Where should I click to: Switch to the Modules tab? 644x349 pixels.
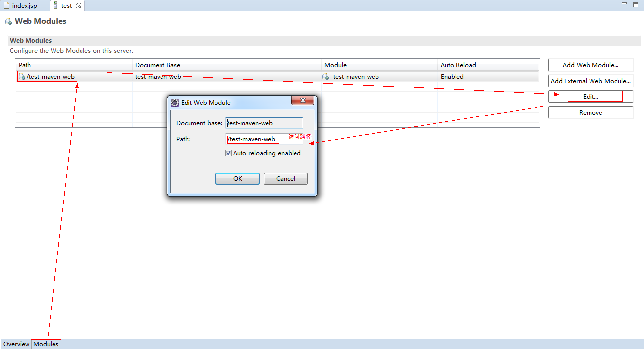click(x=46, y=344)
